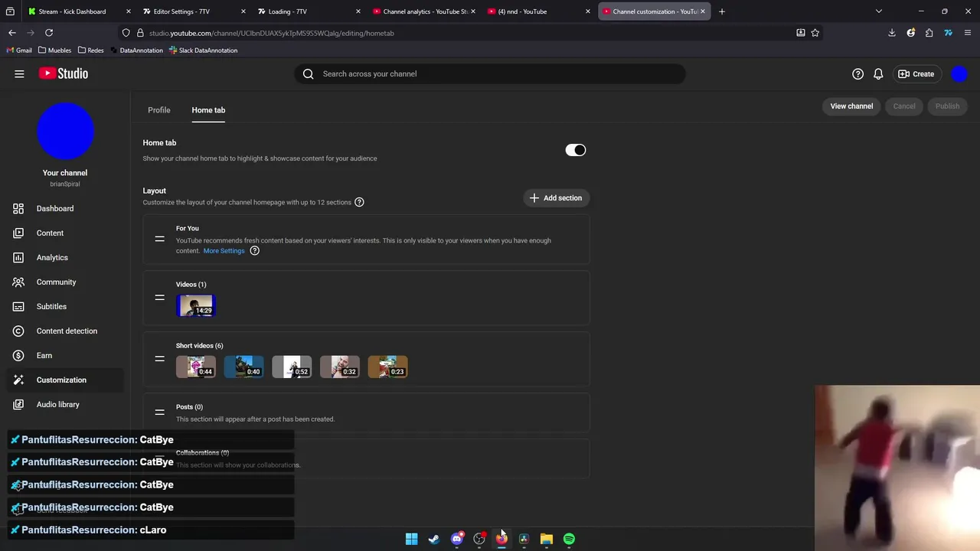
Task: Click the Create button
Action: coord(916,74)
